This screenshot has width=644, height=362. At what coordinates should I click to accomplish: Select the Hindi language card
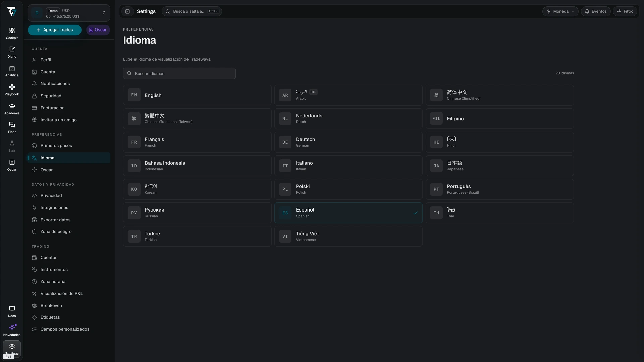click(x=499, y=142)
